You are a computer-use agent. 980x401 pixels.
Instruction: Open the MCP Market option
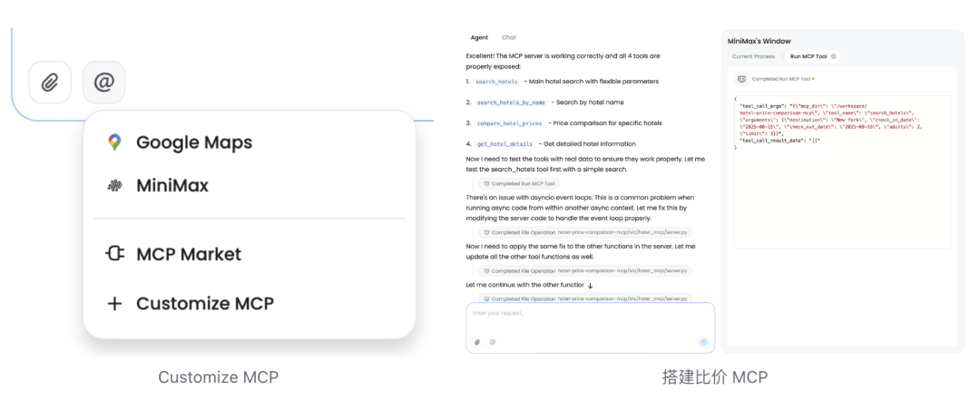173,254
